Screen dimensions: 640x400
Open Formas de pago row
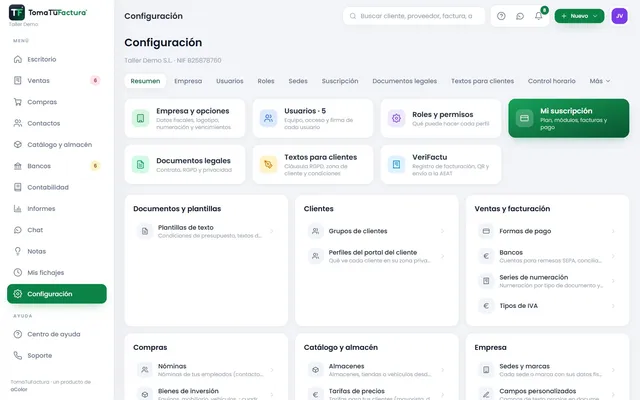click(547, 231)
